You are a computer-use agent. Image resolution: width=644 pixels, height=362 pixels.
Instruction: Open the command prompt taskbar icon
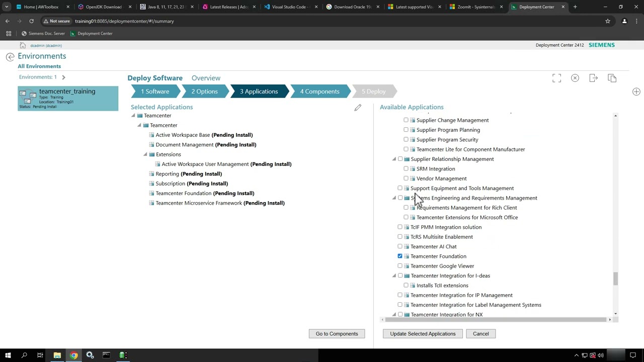[x=106, y=355]
